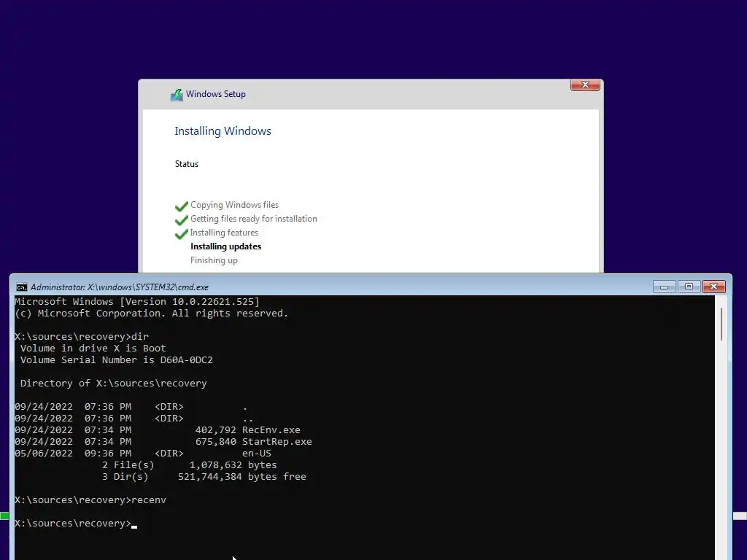
Task: Click the checkmark beside Installing features
Action: (182, 234)
